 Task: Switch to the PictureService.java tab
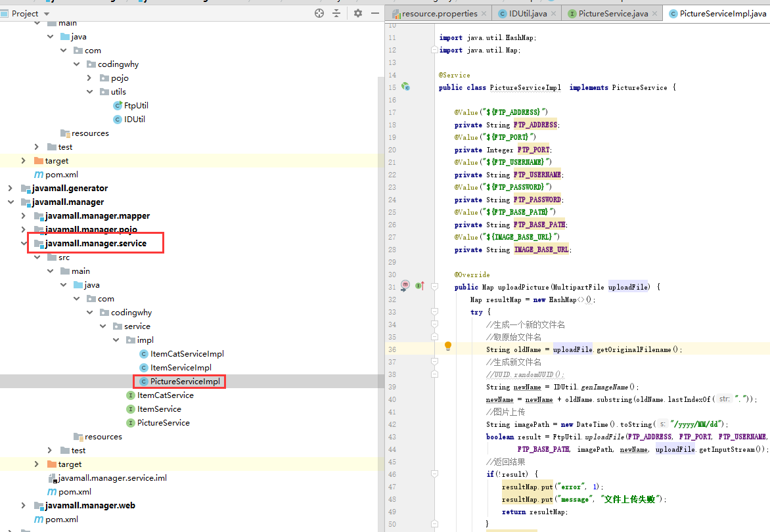click(x=612, y=13)
